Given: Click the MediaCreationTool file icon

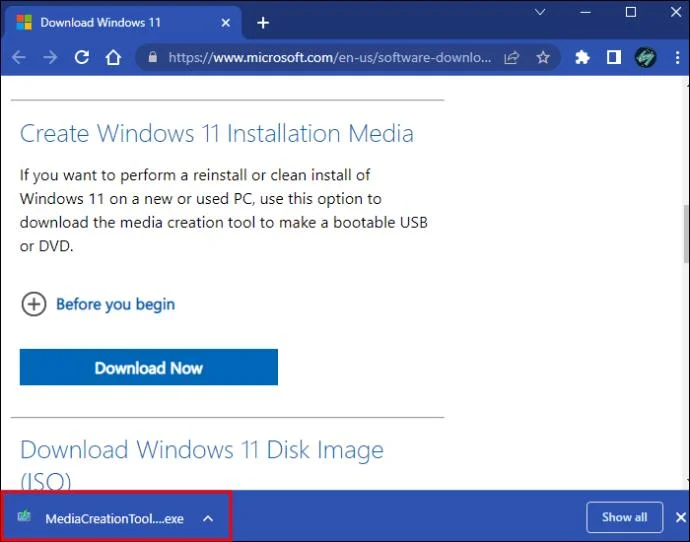Looking at the screenshot, I should [x=24, y=516].
